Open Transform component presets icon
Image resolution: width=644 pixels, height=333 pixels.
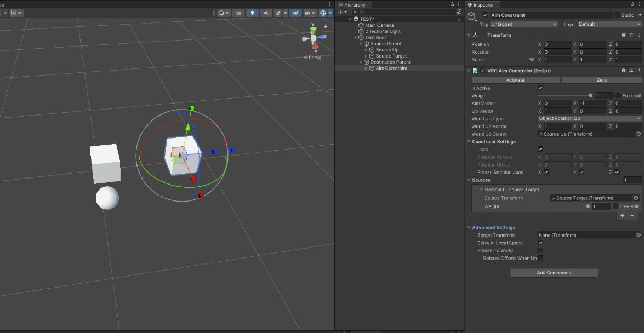(632, 35)
